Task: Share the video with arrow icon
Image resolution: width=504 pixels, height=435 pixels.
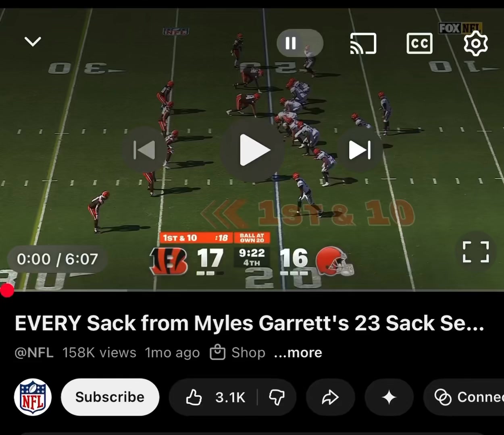Action: [330, 398]
